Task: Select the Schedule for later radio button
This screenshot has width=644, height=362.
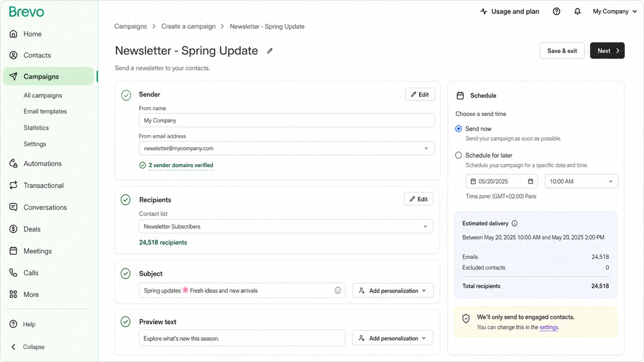Action: [459, 155]
